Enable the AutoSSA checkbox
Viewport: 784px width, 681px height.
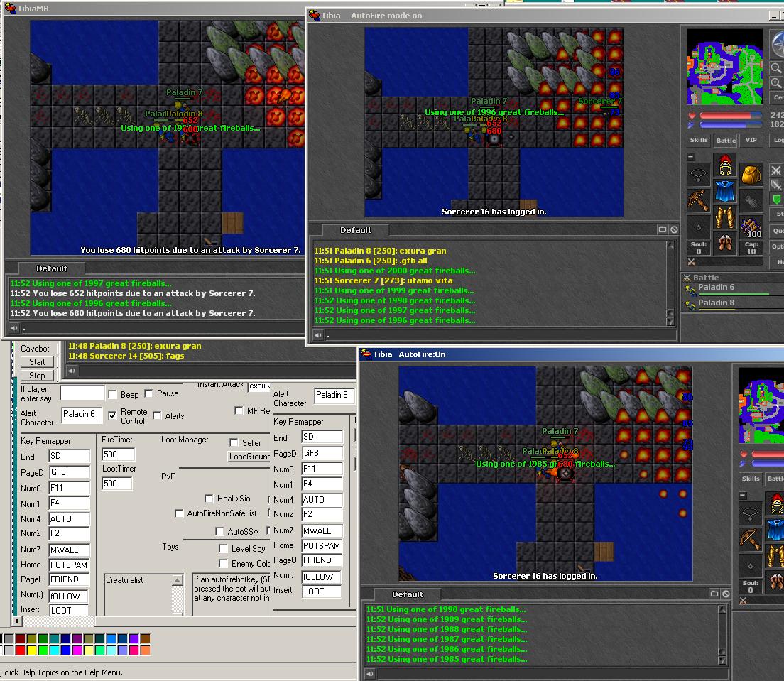[219, 531]
